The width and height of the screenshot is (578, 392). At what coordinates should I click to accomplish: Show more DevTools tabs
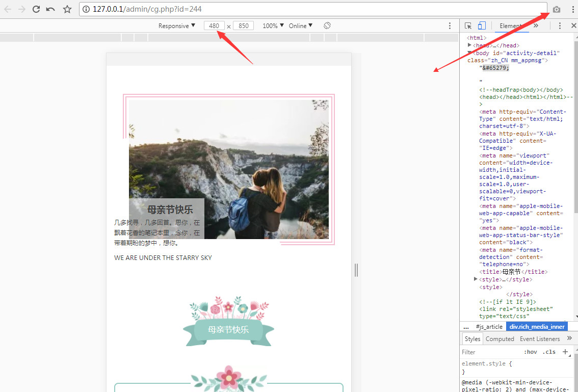[536, 25]
